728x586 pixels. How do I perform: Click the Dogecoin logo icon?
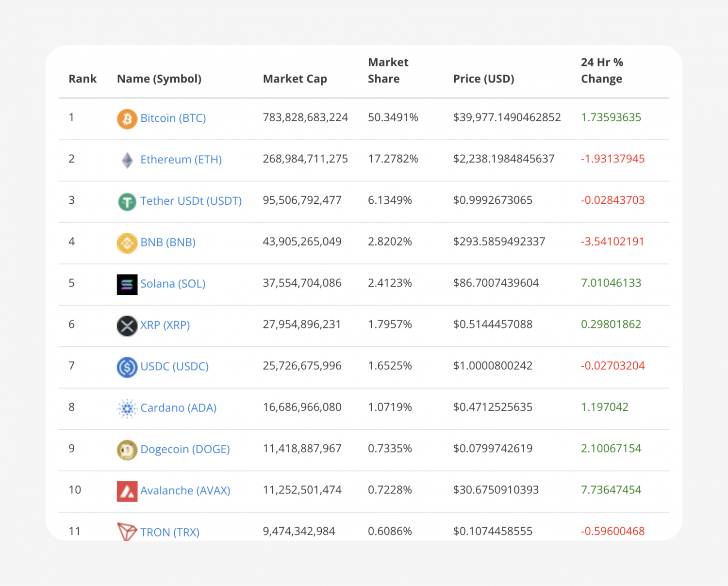click(x=127, y=450)
